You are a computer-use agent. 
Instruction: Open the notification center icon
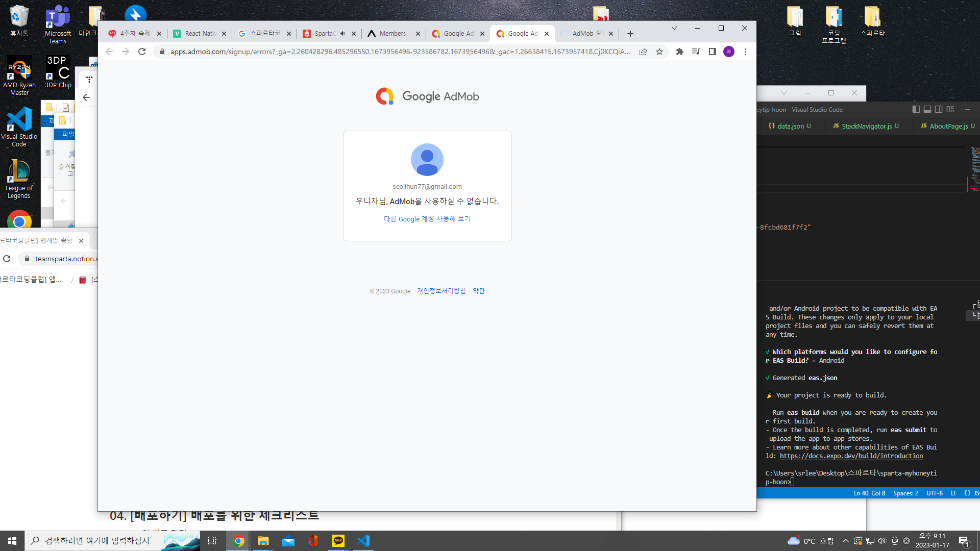[x=964, y=541]
